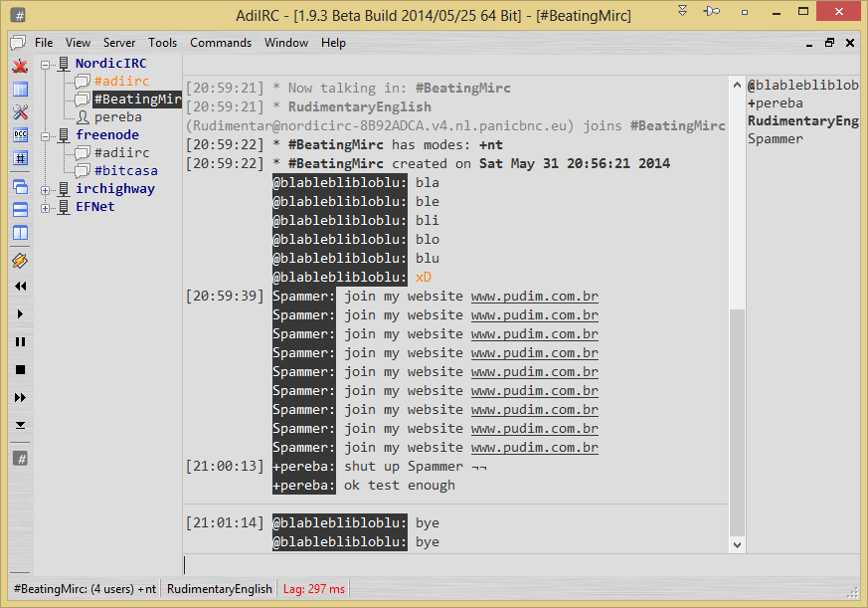
Task: Open the channel list hash icon
Action: click(21, 158)
